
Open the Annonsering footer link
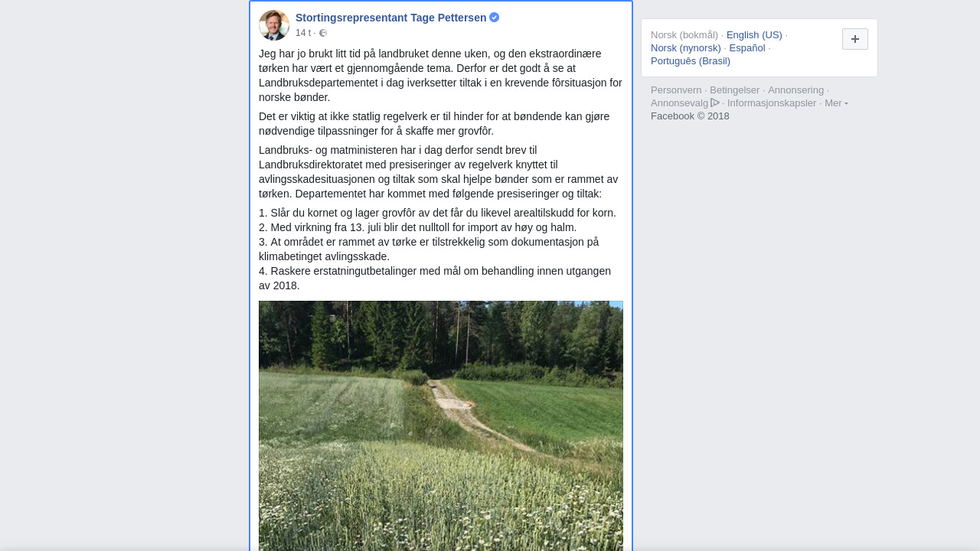pyautogui.click(x=796, y=90)
